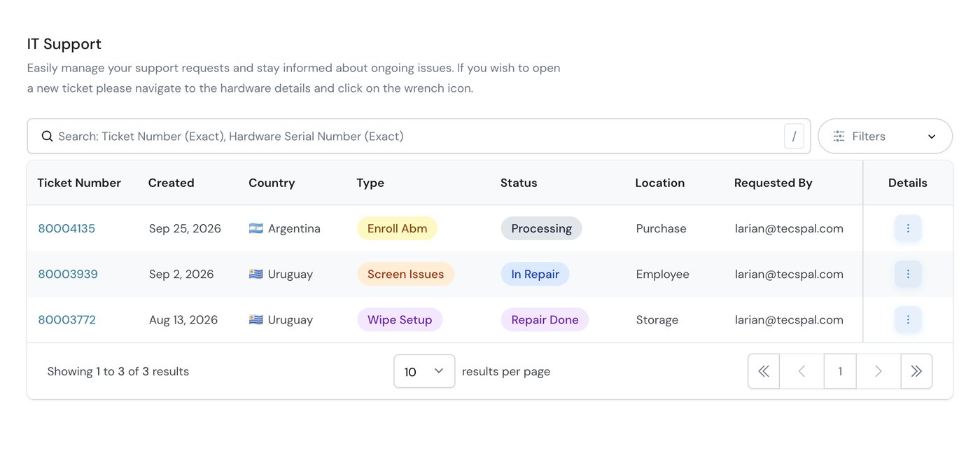Click the In Repair status badge
Viewport: 980px width, 465px height.
(535, 274)
